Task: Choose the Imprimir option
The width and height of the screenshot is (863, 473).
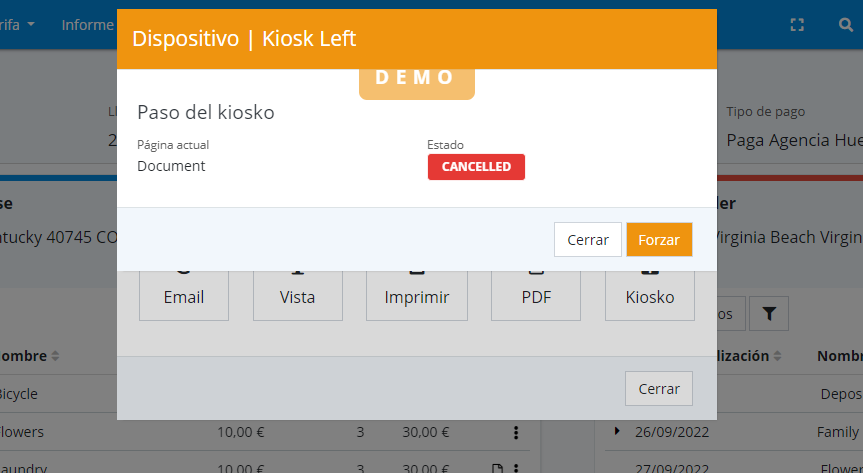Action: [417, 297]
